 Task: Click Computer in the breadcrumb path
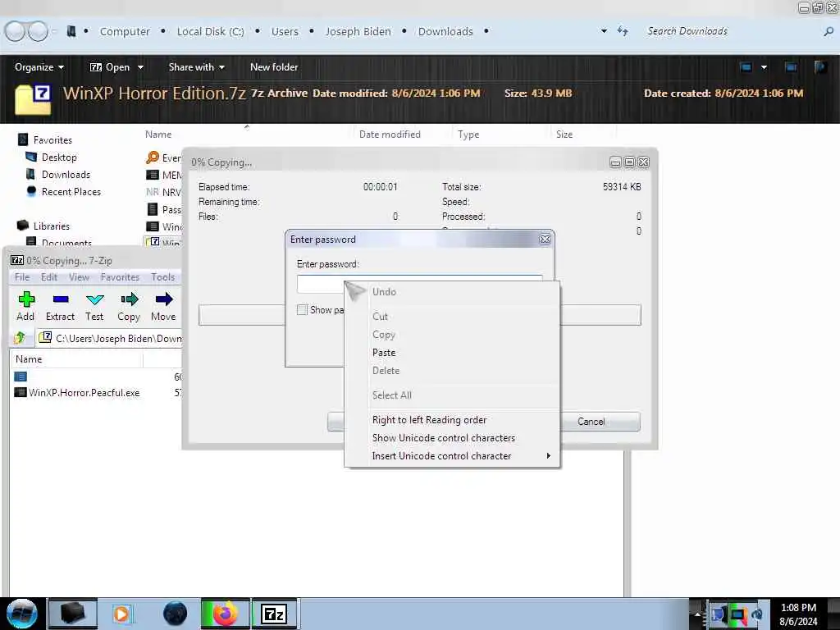pos(125,32)
